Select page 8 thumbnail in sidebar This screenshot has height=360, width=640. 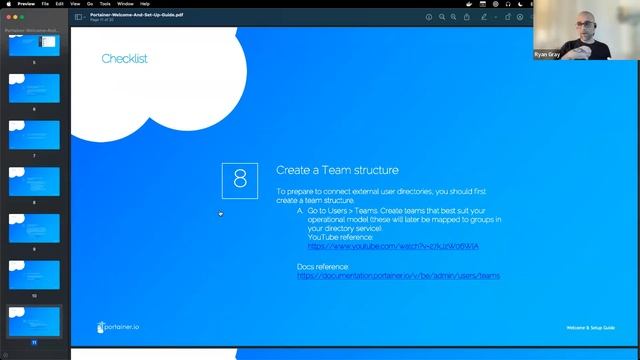tap(34, 181)
